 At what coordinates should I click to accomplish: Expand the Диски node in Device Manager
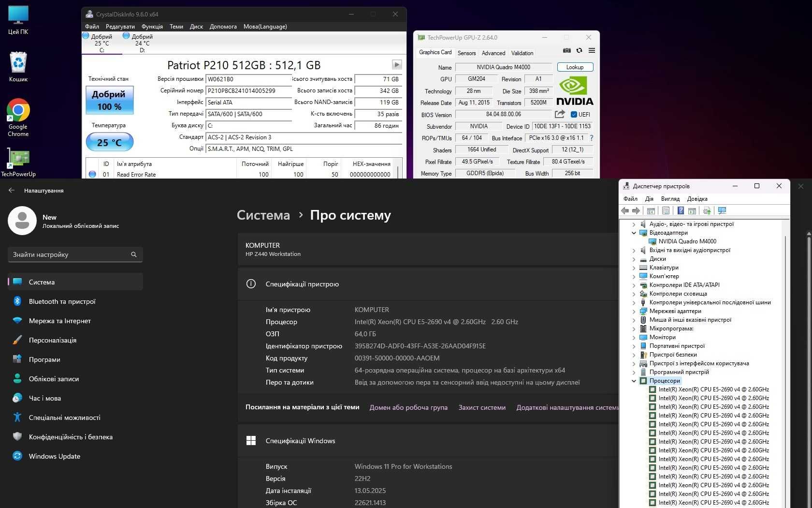[634, 259]
